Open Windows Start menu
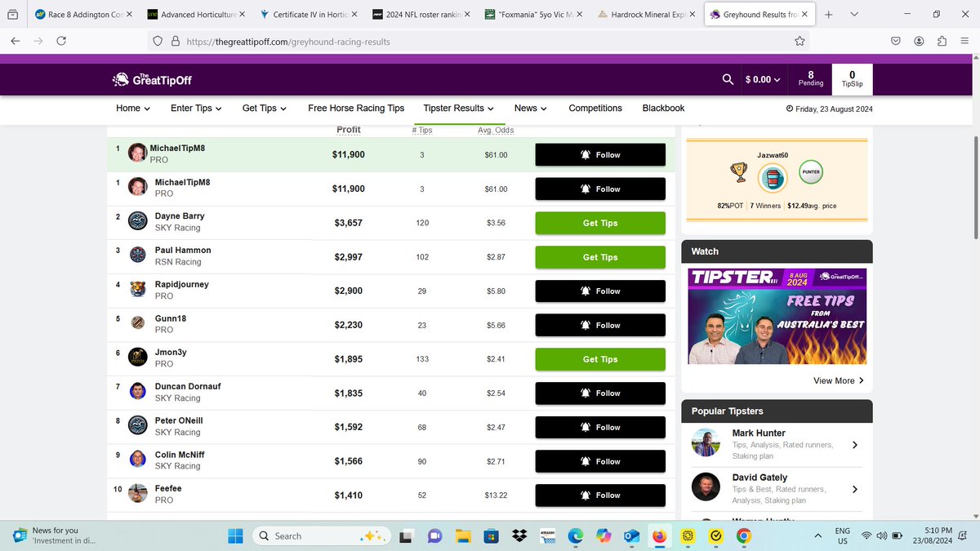 [235, 535]
